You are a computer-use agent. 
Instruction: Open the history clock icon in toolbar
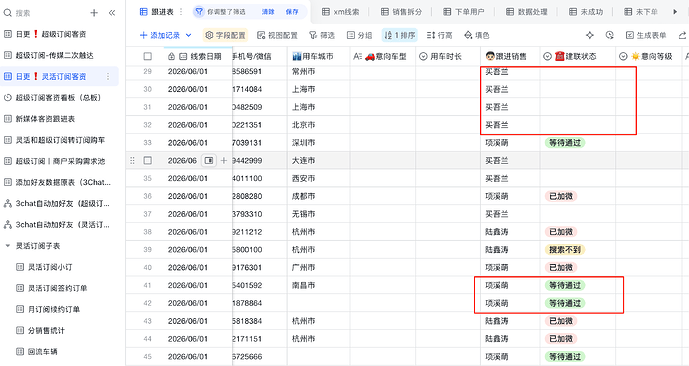[609, 35]
